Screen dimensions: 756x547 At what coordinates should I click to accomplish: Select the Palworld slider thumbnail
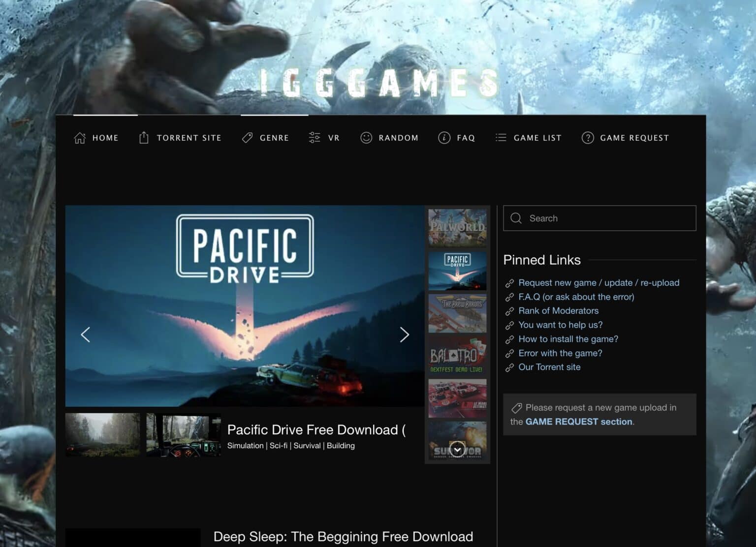[x=457, y=228]
